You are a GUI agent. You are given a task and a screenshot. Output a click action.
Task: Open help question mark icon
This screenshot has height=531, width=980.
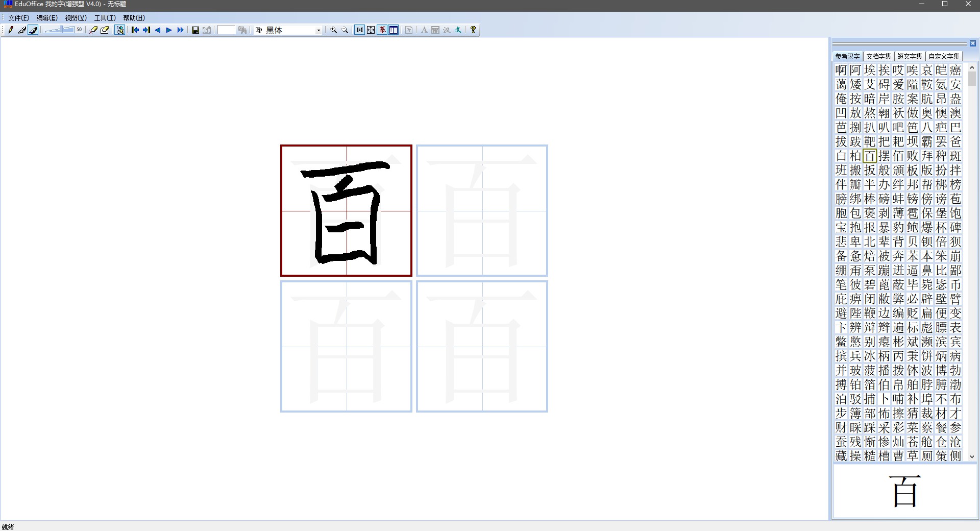tap(473, 30)
